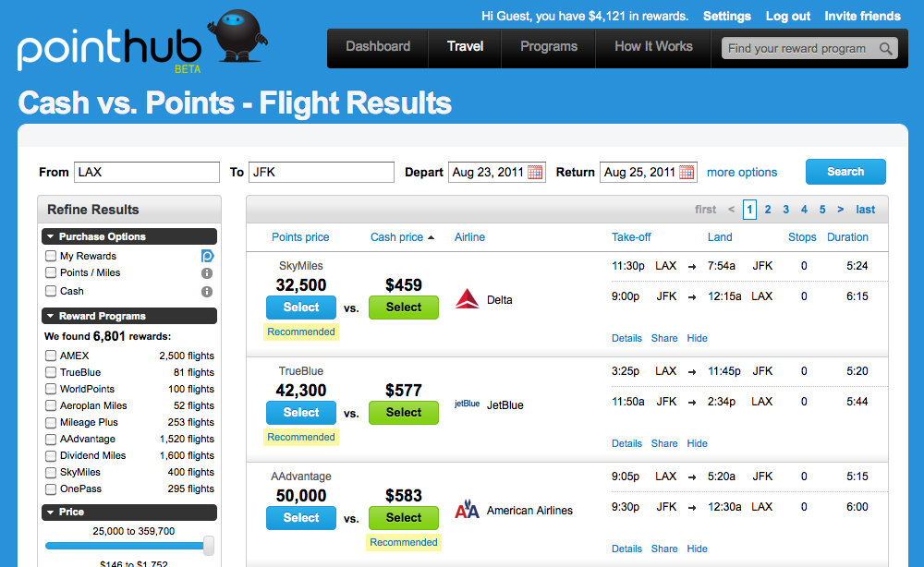Focus the From airport input field
924x567 pixels.
[x=147, y=172]
